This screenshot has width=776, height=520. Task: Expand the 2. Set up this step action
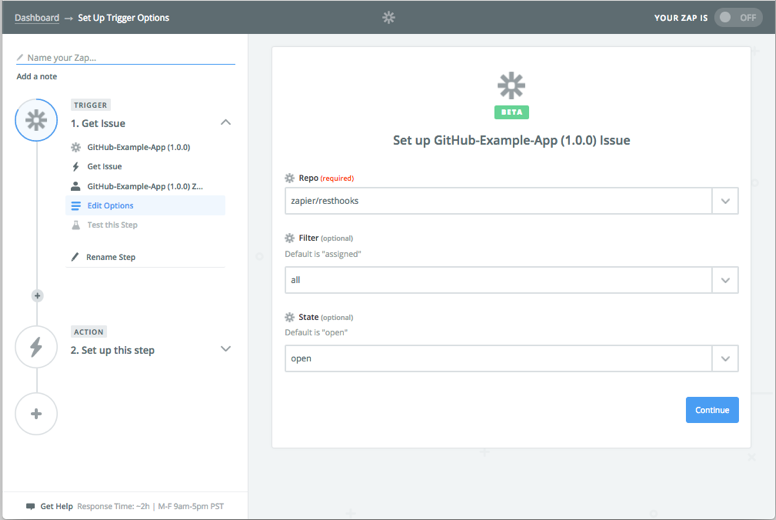[x=226, y=349]
